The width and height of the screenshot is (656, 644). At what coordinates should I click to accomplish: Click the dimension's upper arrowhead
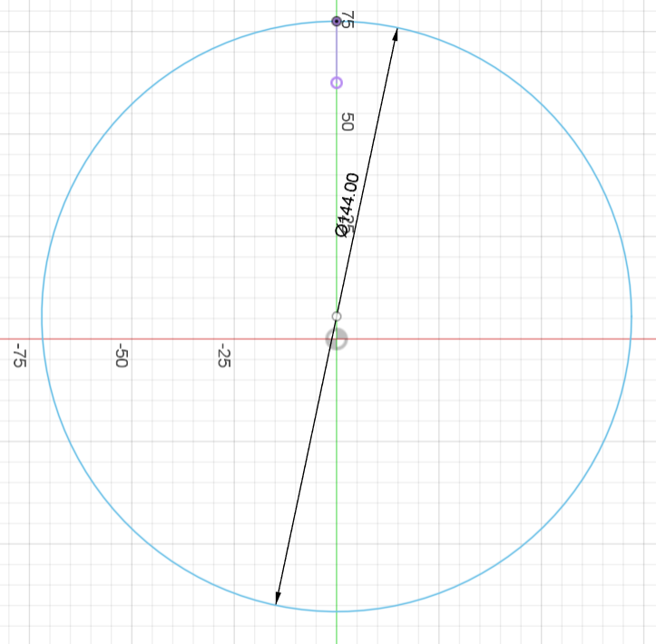click(x=396, y=34)
